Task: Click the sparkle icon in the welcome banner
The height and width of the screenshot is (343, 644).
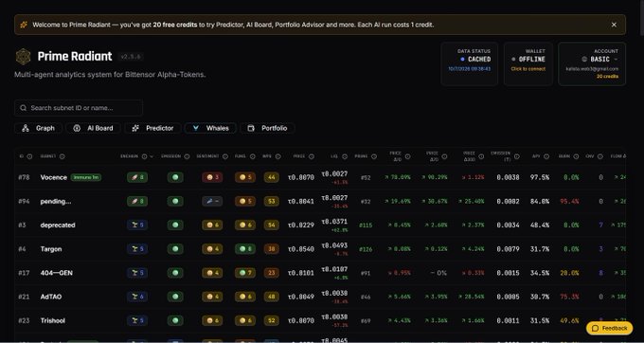Action: 24,25
